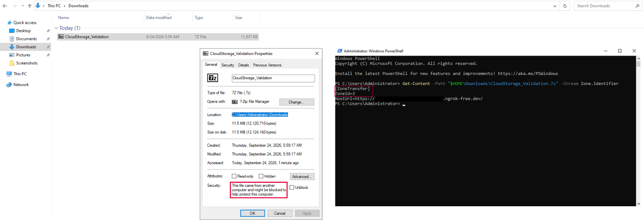
Task: Select This PC in navigation pane
Action: pyautogui.click(x=20, y=74)
